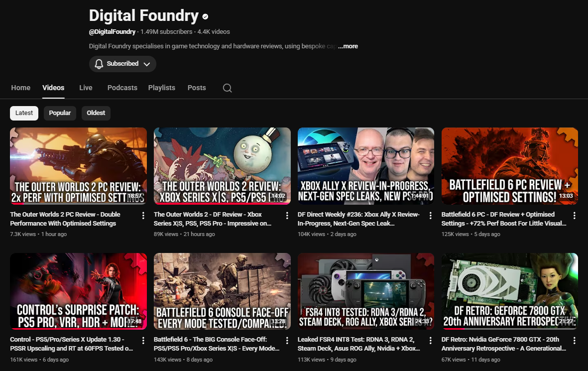
Task: Play the Battlefield 6 Console Face-Off thumbnail
Action: (x=222, y=291)
